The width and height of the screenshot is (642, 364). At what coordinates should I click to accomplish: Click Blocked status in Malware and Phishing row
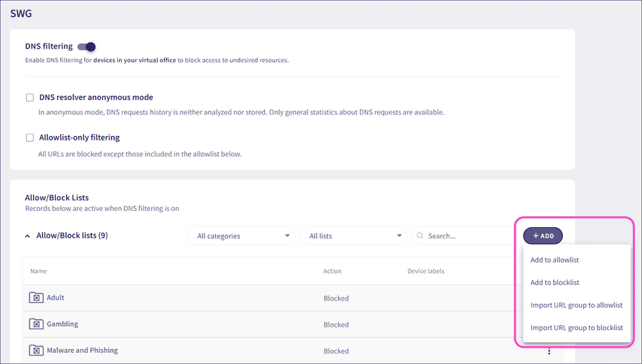tap(336, 351)
